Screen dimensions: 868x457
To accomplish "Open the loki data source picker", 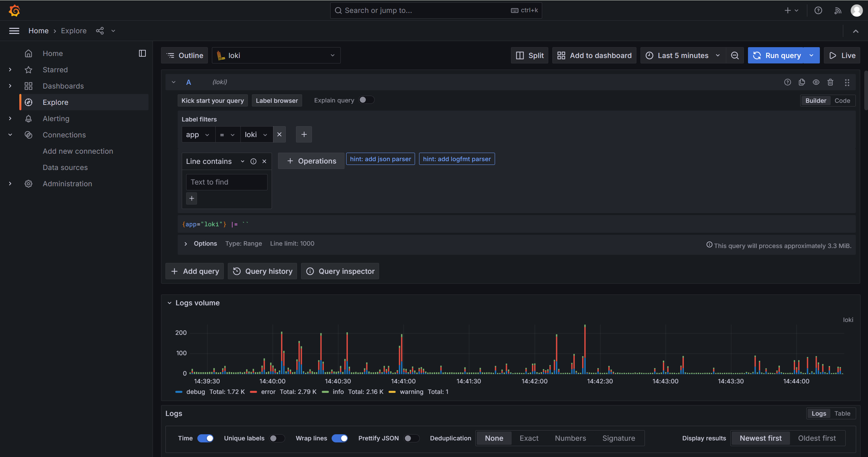I will [x=276, y=55].
